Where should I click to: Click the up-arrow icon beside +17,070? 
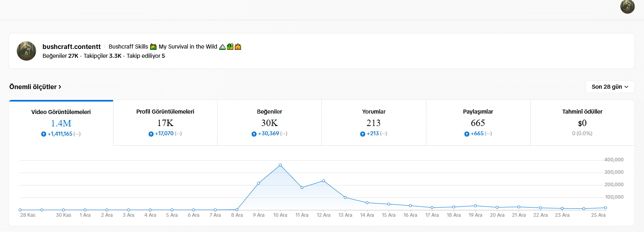[151, 134]
